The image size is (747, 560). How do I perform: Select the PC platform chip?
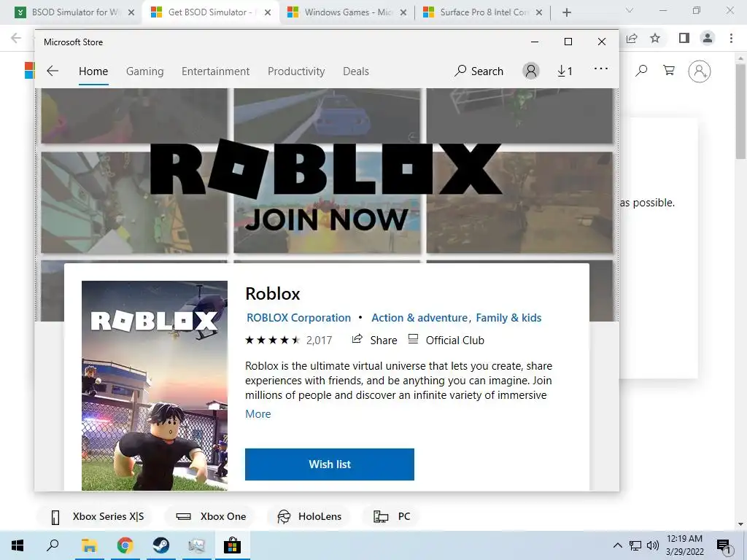(x=392, y=517)
